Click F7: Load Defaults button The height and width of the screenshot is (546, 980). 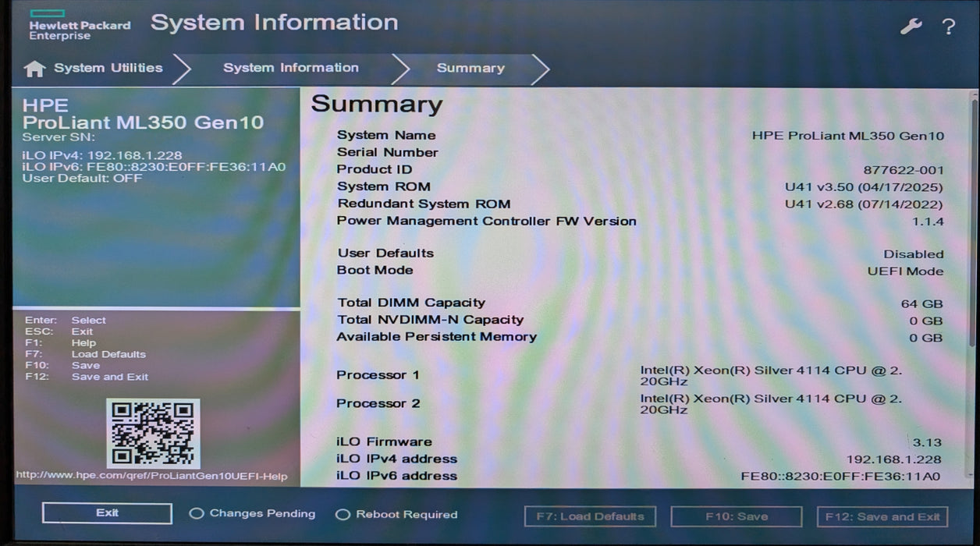pyautogui.click(x=590, y=516)
